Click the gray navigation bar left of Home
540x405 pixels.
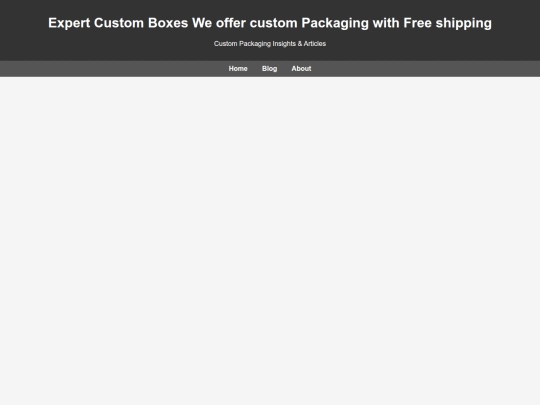114,69
